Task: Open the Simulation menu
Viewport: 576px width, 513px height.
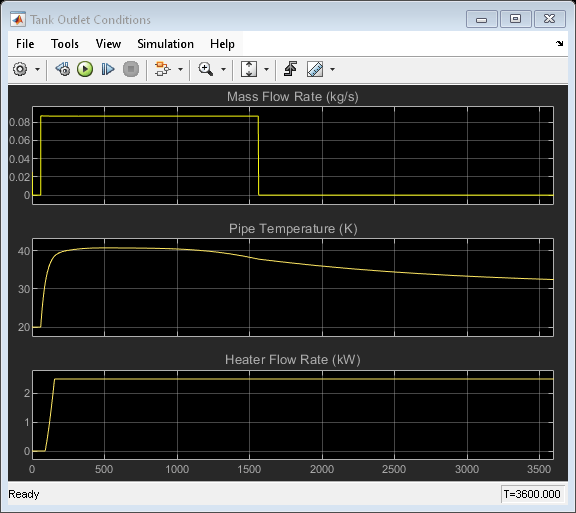Action: pos(165,44)
